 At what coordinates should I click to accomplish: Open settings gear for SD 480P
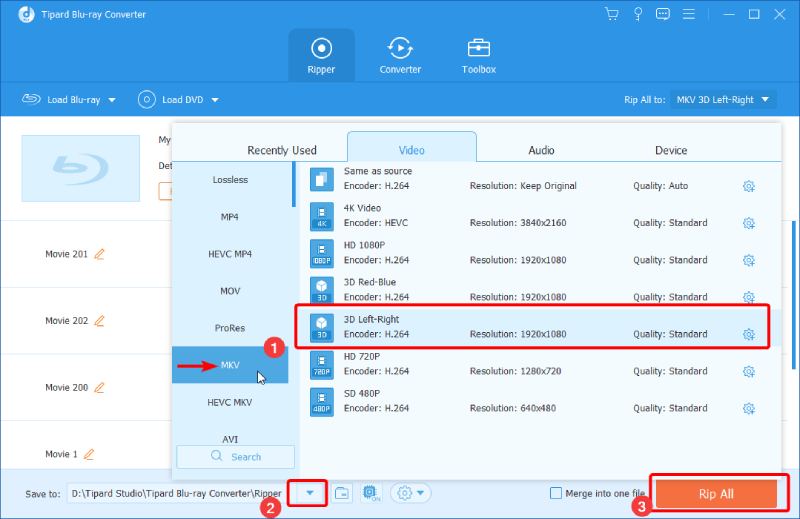click(748, 408)
